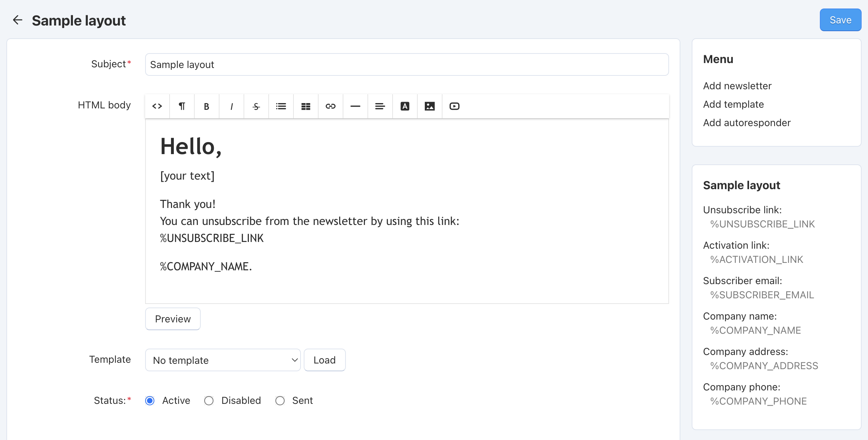Click %COMPANY_ADDRESS in the sidebar

click(764, 366)
